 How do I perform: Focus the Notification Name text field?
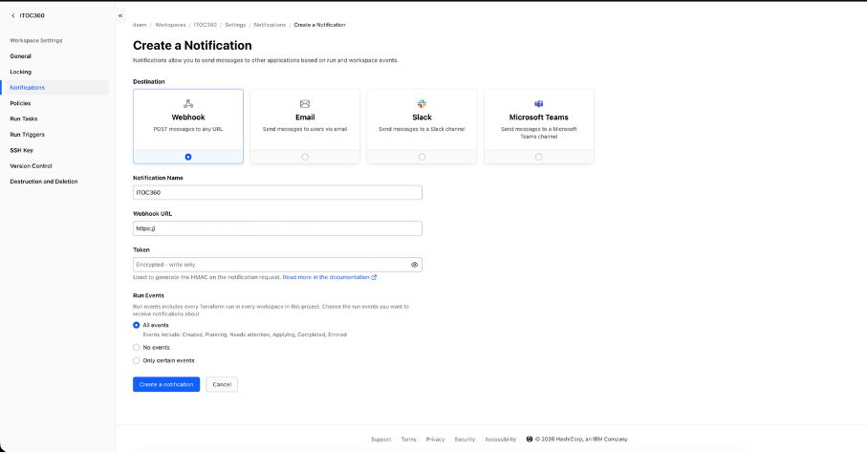[277, 192]
